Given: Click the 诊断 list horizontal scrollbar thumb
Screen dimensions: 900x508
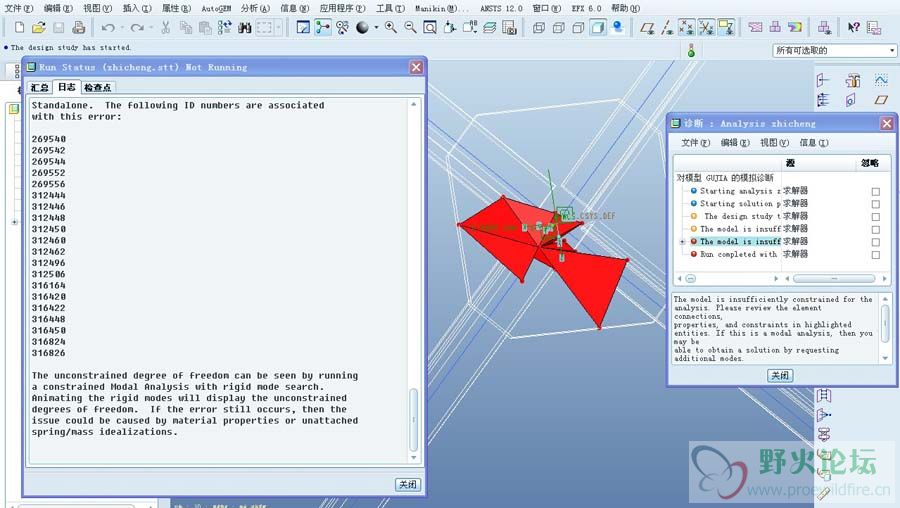Looking at the screenshot, I should pos(834,278).
